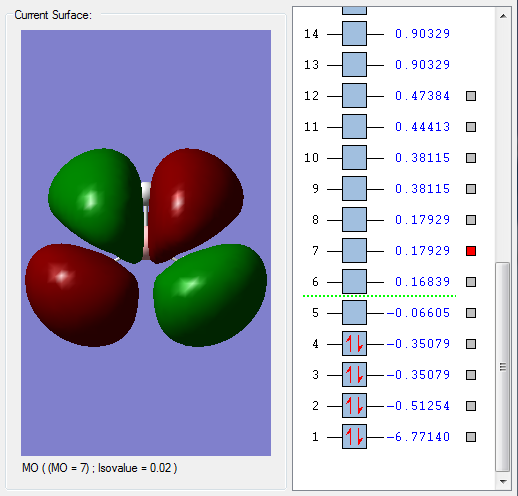
Task: Click the scroll up arrow in orbital list
Action: (x=503, y=16)
